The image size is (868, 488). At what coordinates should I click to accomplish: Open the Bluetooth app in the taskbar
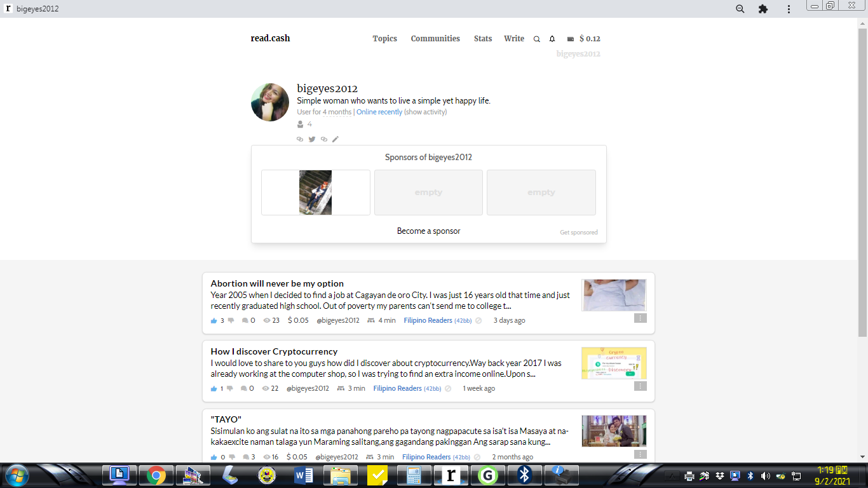[x=525, y=475]
